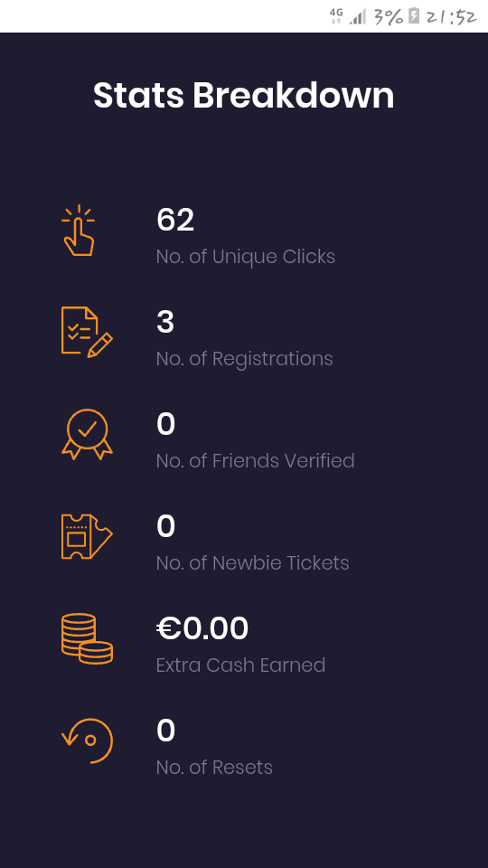
Task: Tap the registrations checklist-and-pencil icon
Action: (87, 332)
